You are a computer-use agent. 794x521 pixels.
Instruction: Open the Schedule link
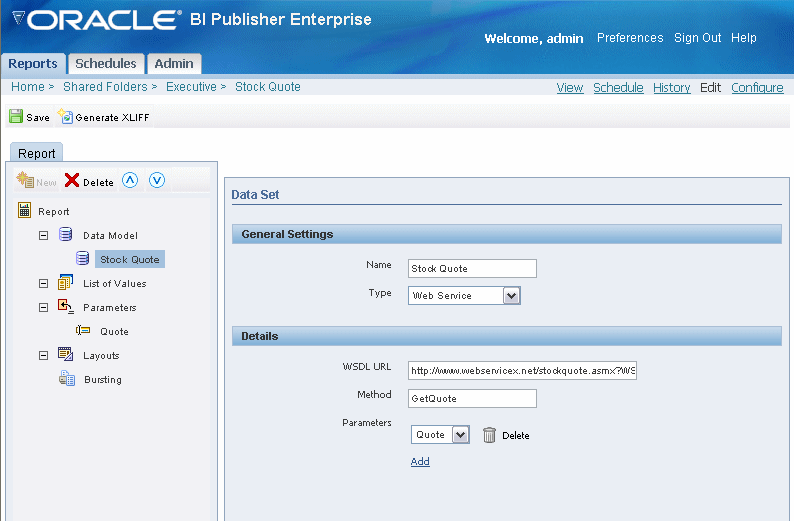coord(618,88)
